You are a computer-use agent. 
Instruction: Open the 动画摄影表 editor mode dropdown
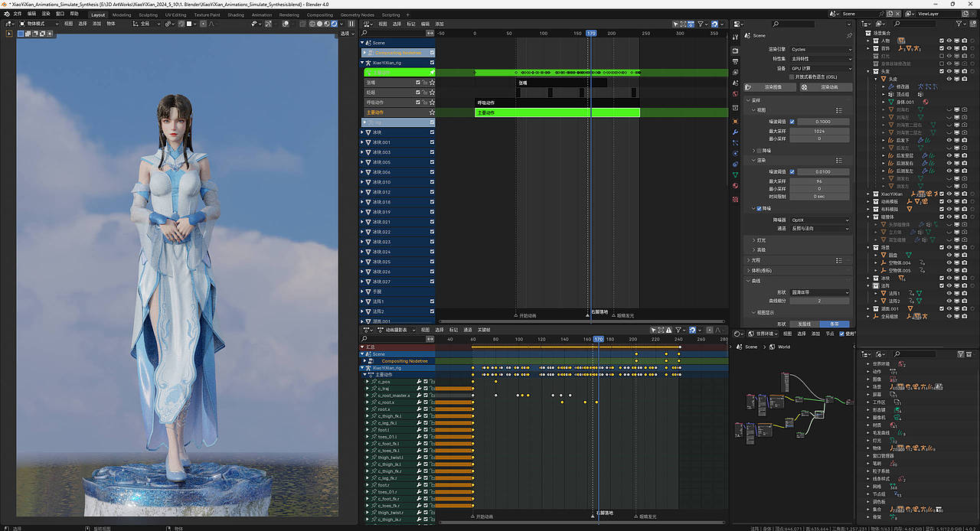[x=396, y=330]
